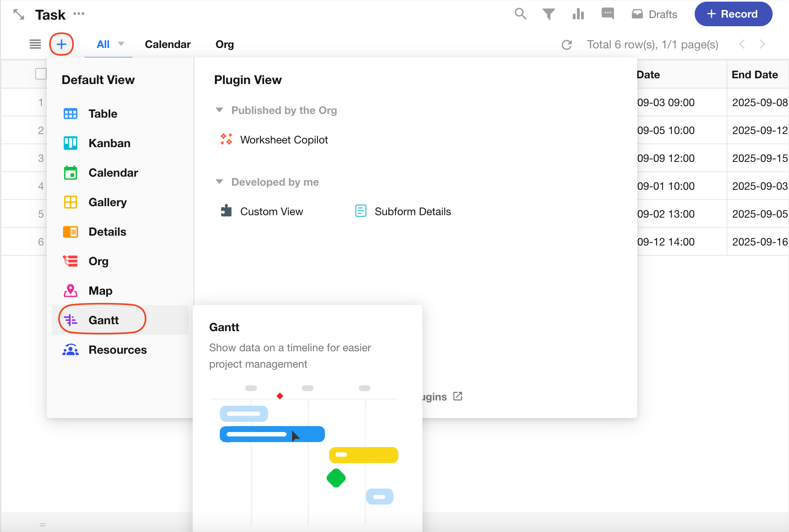Click the search magnifier icon

pos(520,14)
